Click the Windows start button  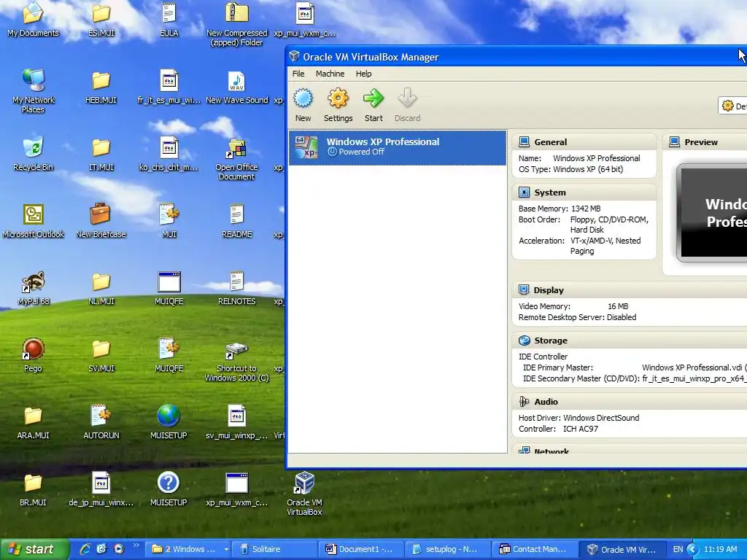coord(34,549)
